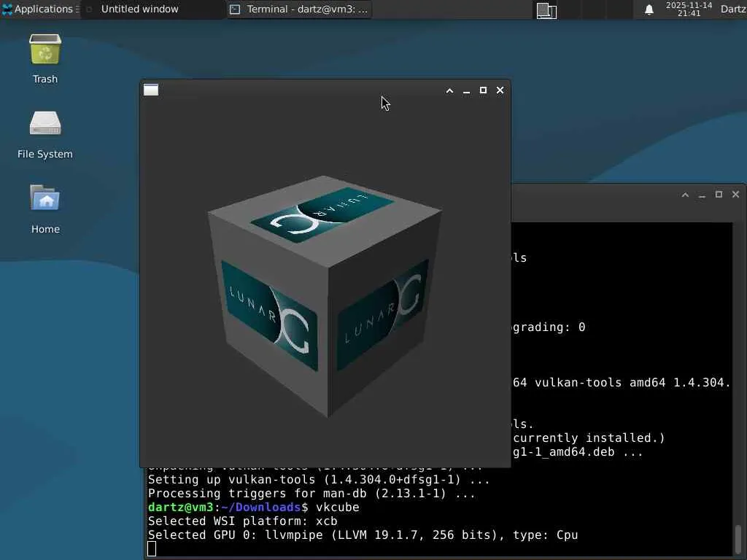Open the Dartz user menu
Screen dimensions: 747x560
coord(733,9)
